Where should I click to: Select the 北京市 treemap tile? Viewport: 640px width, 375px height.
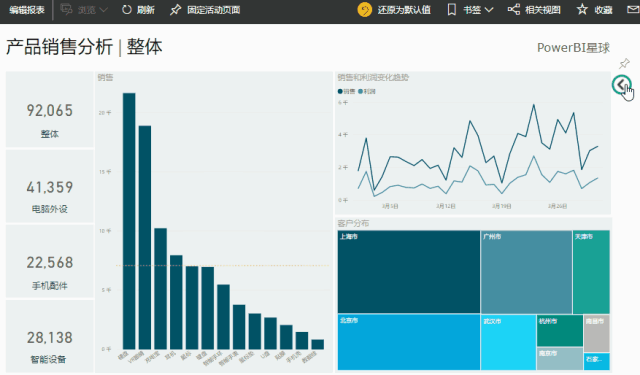tap(409, 342)
